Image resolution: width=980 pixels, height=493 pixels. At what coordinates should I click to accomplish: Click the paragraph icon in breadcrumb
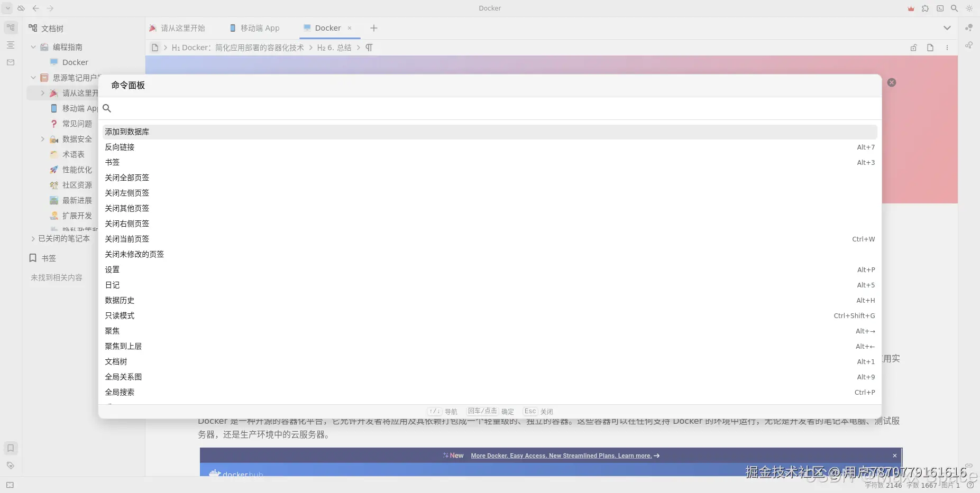tap(369, 48)
